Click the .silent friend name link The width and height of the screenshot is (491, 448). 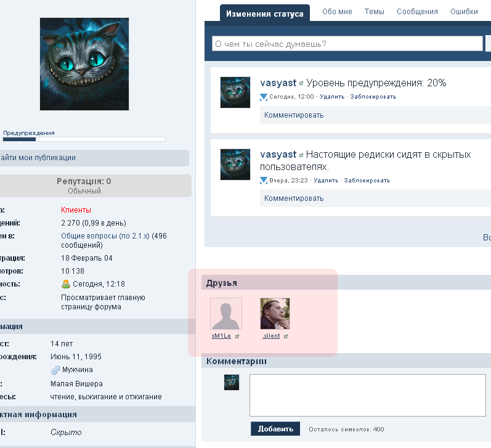pos(271,336)
